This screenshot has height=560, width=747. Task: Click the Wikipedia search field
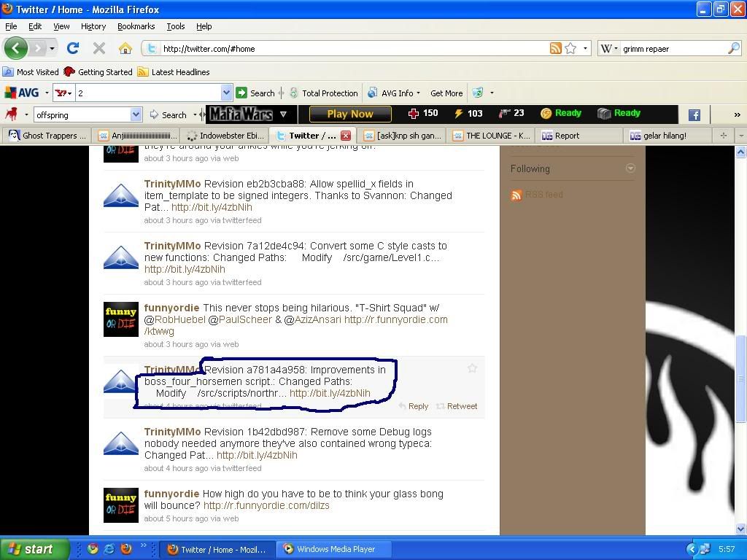click(x=673, y=49)
